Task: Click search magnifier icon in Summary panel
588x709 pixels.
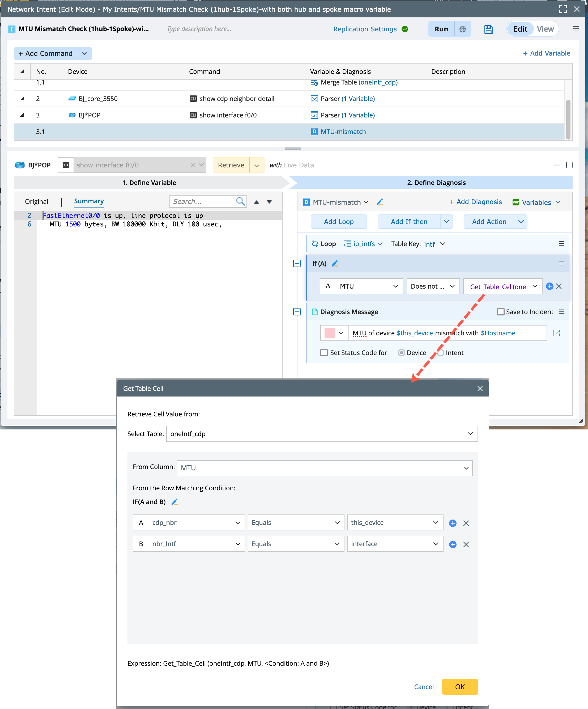Action: [240, 201]
